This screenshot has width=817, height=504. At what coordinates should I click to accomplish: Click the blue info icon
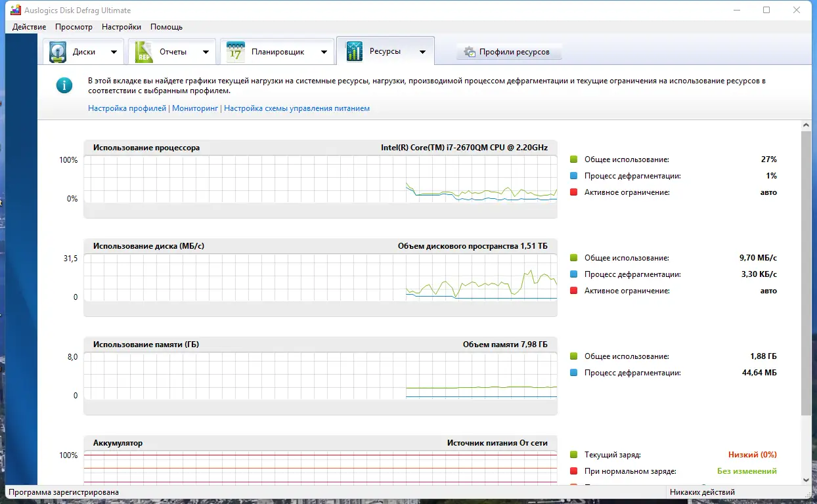pos(64,85)
